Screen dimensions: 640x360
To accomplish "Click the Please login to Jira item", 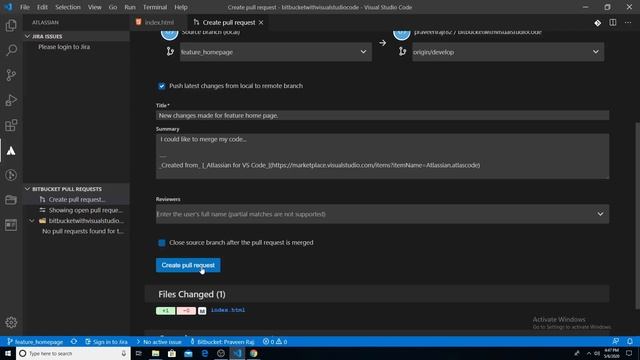I will click(64, 47).
